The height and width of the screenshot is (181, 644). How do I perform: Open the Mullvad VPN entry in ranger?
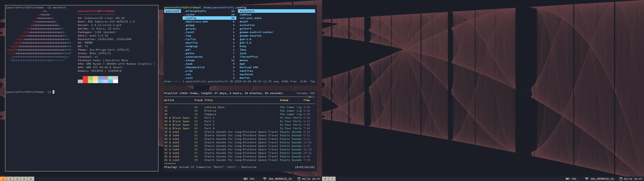click(249, 67)
